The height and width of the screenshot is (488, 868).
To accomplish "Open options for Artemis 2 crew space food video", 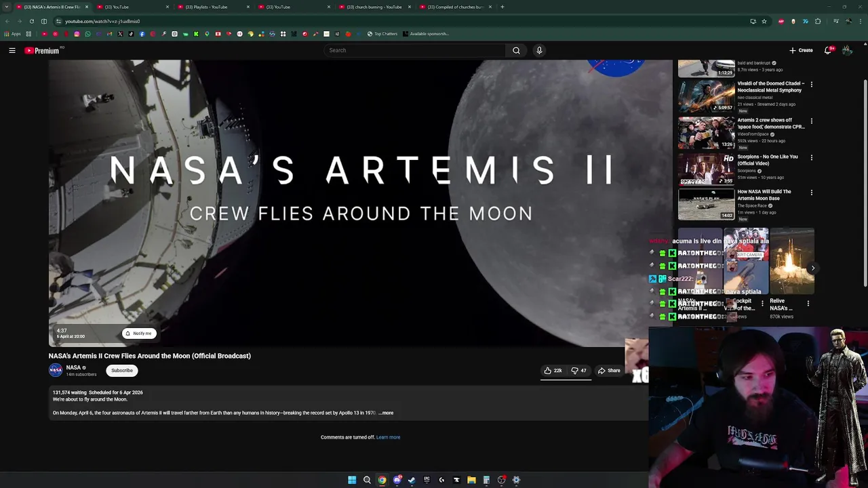I will (812, 121).
